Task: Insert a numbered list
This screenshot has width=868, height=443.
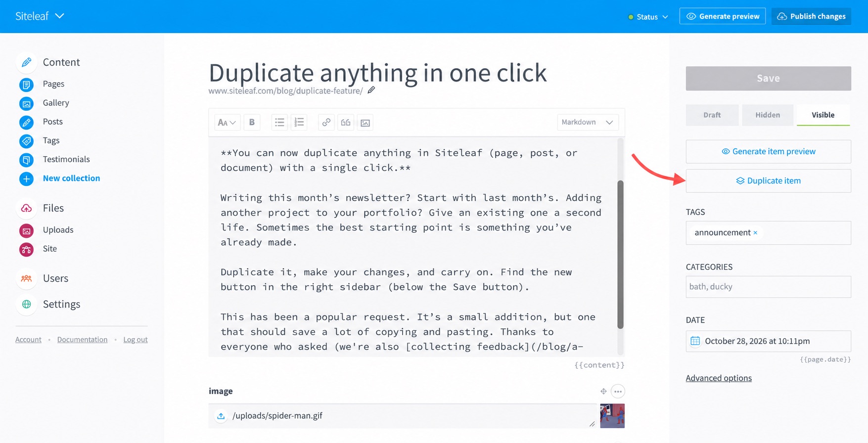Action: tap(299, 122)
